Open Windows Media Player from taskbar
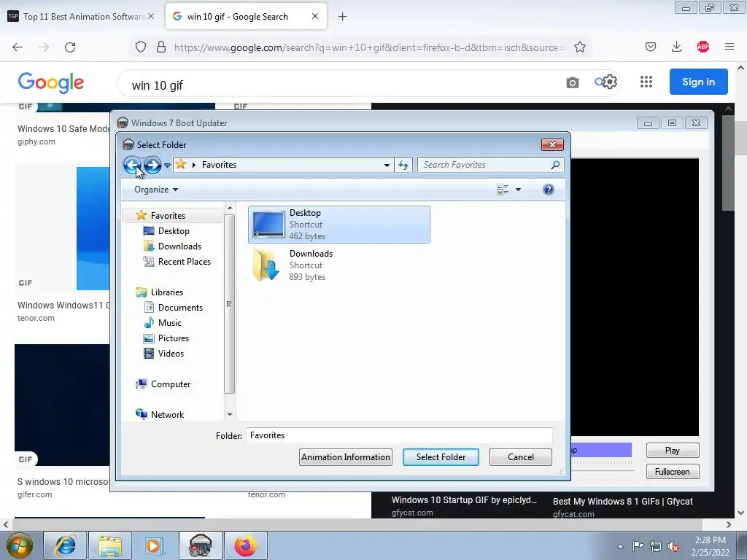This screenshot has height=560, width=747. click(155, 545)
